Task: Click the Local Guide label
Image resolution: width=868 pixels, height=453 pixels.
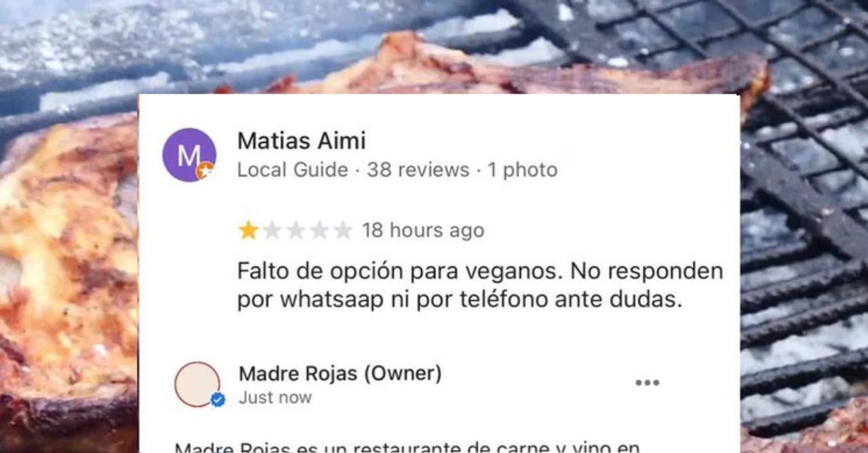Action: coord(293,169)
